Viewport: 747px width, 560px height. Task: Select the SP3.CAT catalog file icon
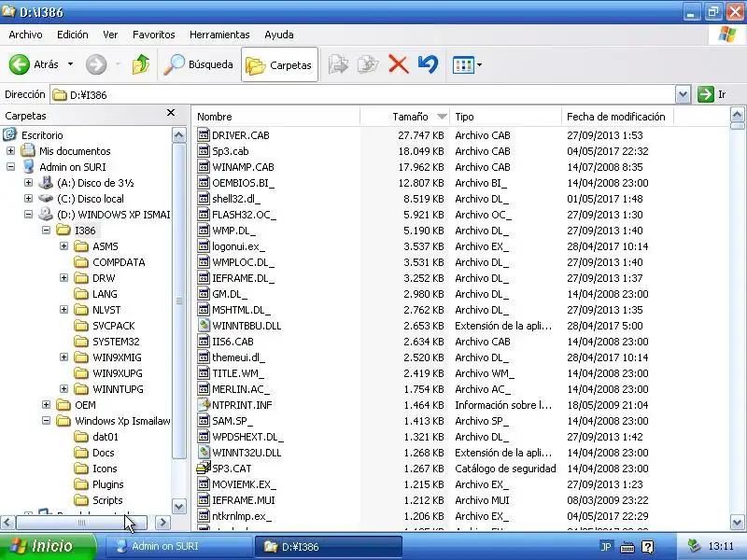point(204,469)
